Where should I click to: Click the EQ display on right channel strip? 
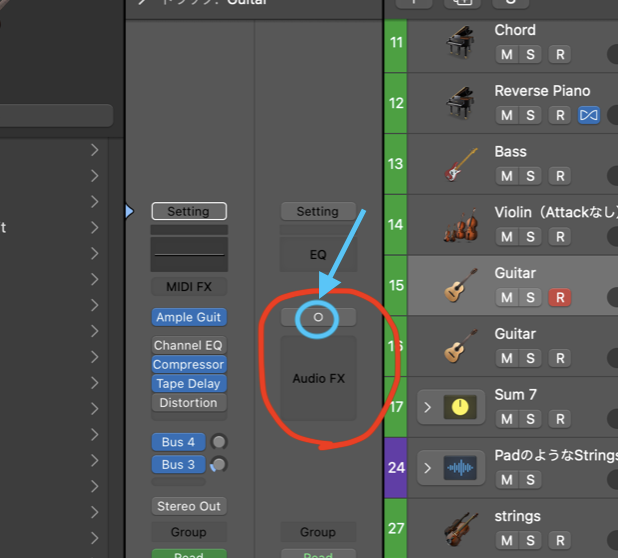tap(318, 254)
